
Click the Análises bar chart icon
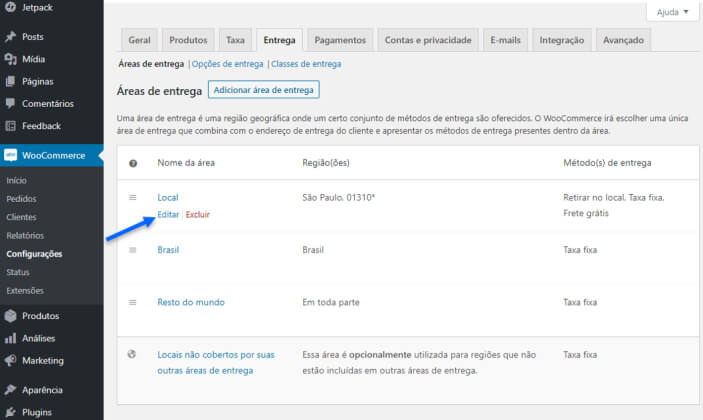pyautogui.click(x=10, y=338)
